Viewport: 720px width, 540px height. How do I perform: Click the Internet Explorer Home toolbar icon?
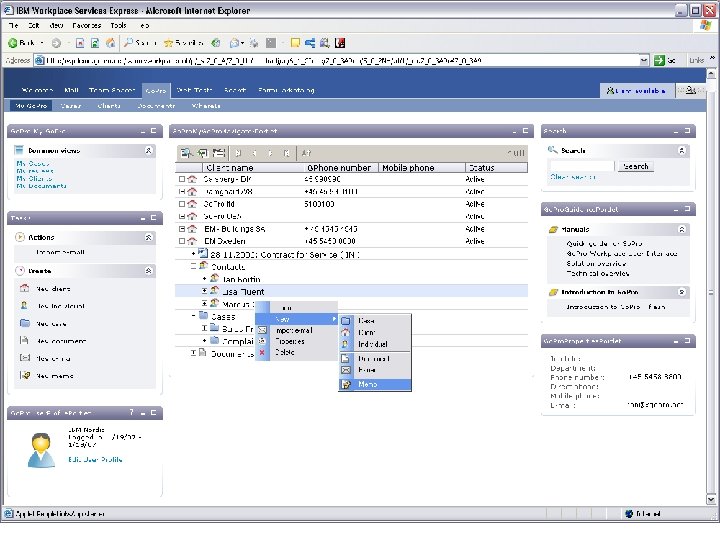tap(111, 43)
